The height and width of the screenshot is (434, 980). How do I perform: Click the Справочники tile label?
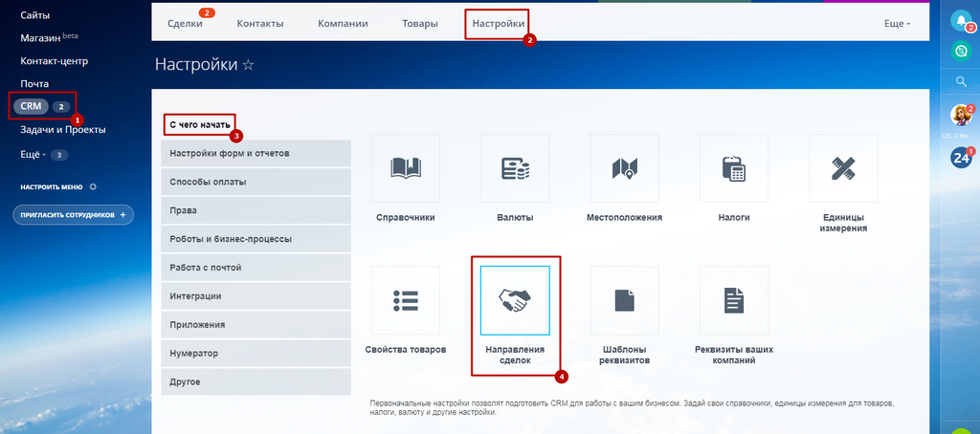point(406,218)
